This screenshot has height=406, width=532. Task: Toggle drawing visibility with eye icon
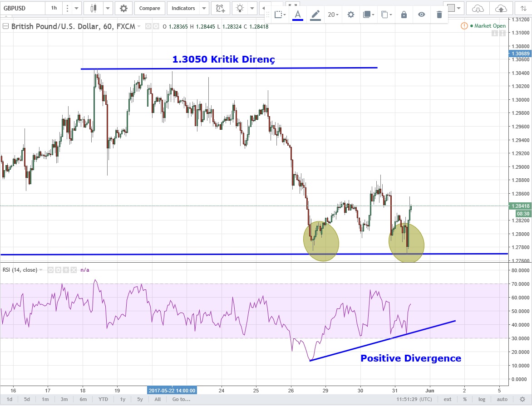pos(421,15)
